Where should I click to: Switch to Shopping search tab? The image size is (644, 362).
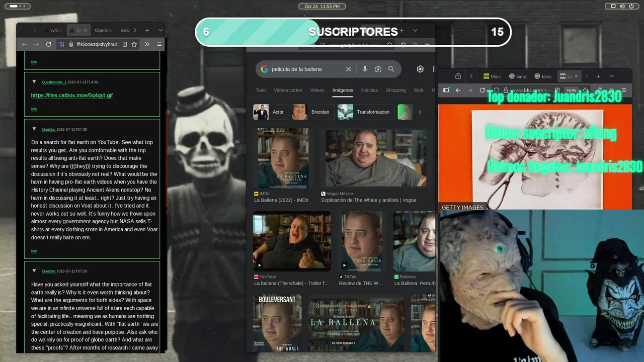click(x=395, y=90)
